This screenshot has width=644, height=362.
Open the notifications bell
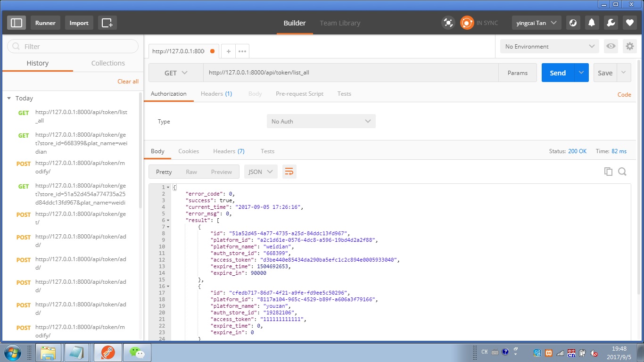click(x=592, y=23)
